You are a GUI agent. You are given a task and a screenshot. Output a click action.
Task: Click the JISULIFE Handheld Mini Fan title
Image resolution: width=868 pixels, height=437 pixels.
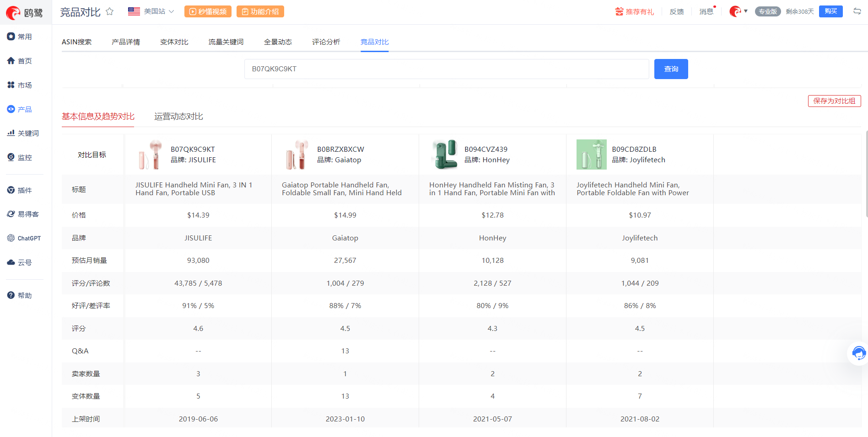(194, 189)
